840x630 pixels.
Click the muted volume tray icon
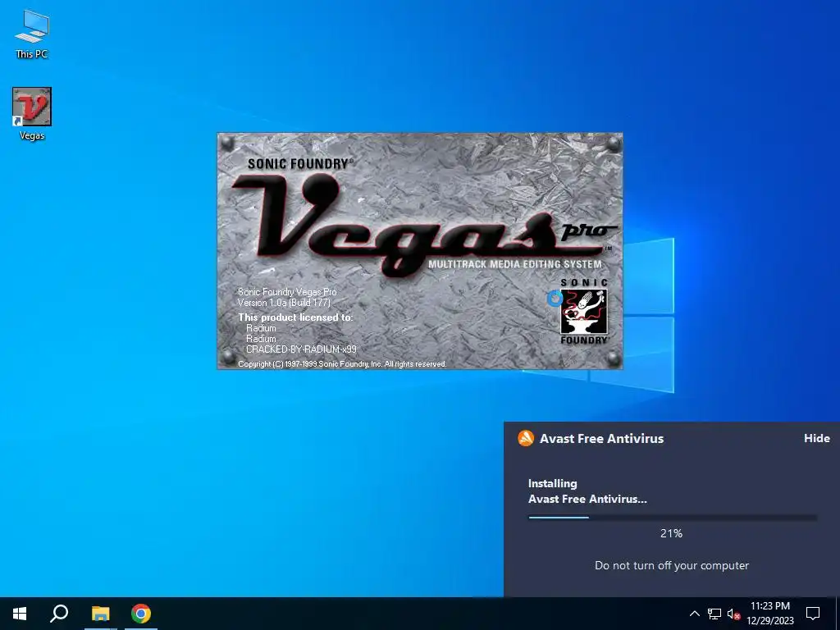tap(733, 614)
